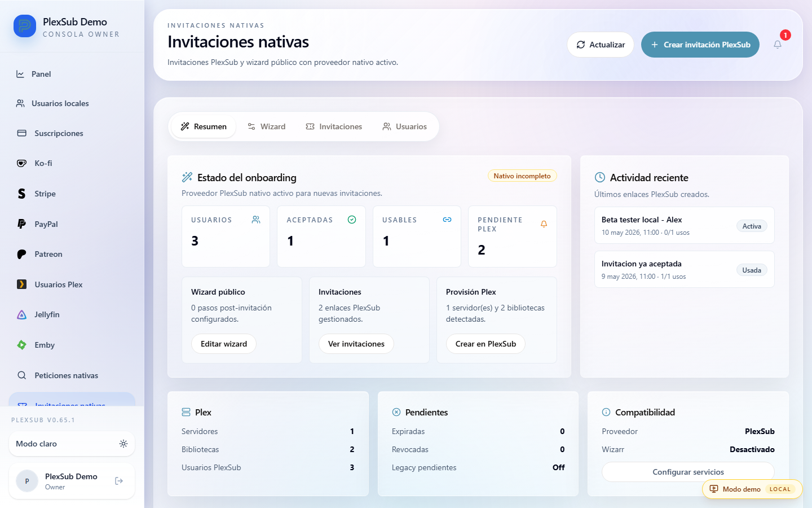812x508 pixels.
Task: Click the PlexSub Demo account avatar
Action: tap(27, 481)
